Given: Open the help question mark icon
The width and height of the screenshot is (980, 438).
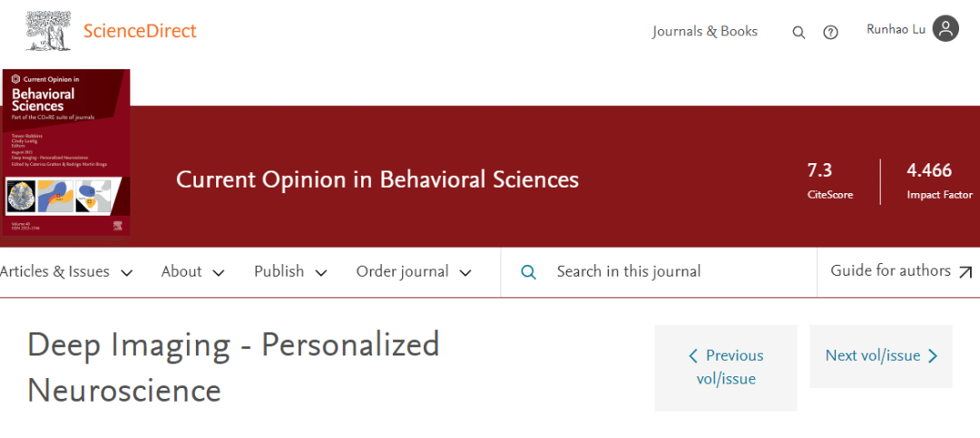Looking at the screenshot, I should [x=830, y=33].
